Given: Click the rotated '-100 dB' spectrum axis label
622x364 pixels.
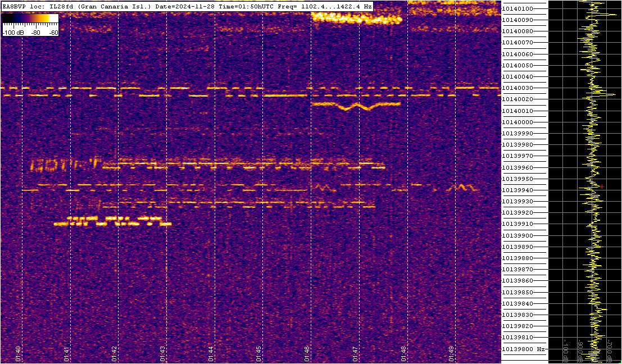Looking at the screenshot, I should click(565, 351).
